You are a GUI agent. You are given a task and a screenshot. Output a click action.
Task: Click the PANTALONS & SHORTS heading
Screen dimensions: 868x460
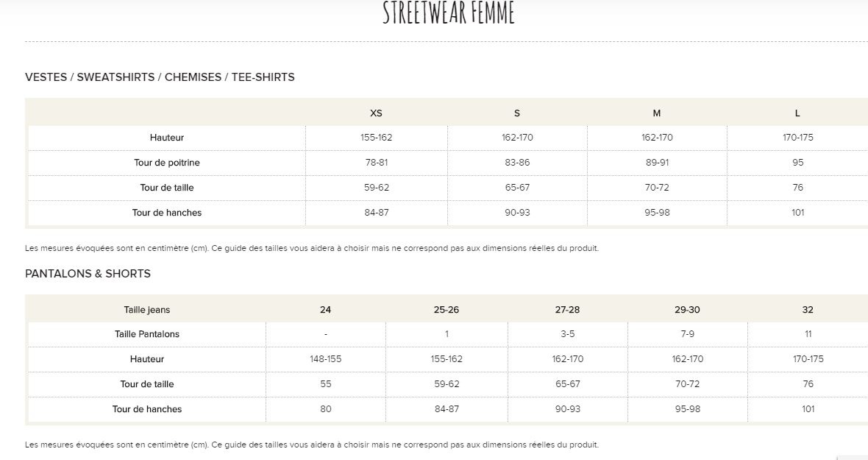(x=88, y=274)
